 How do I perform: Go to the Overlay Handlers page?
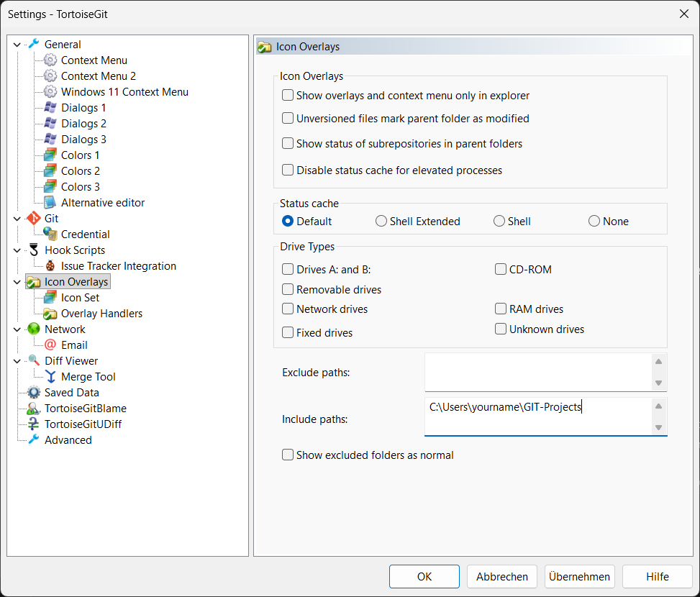101,314
